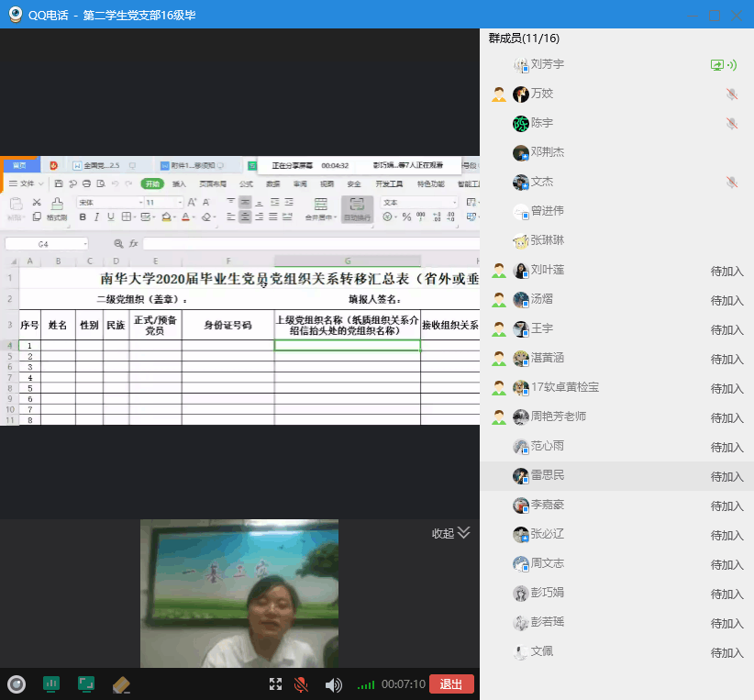
Task: Select the eraser whiteboard tool icon
Action: point(121,684)
